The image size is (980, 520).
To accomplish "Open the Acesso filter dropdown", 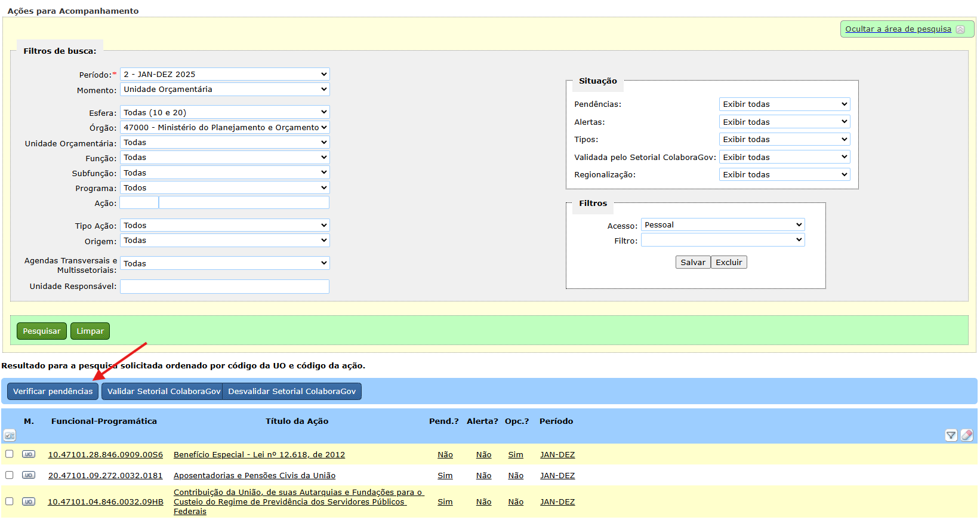I will pyautogui.click(x=723, y=225).
